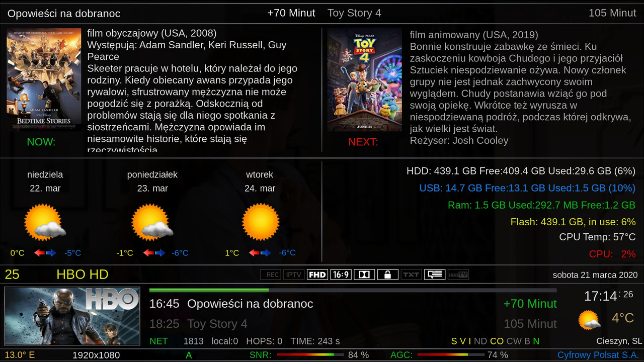This screenshot has height=362, width=644.
Task: Click the CPU Temp: 57°C reading
Action: [598, 237]
